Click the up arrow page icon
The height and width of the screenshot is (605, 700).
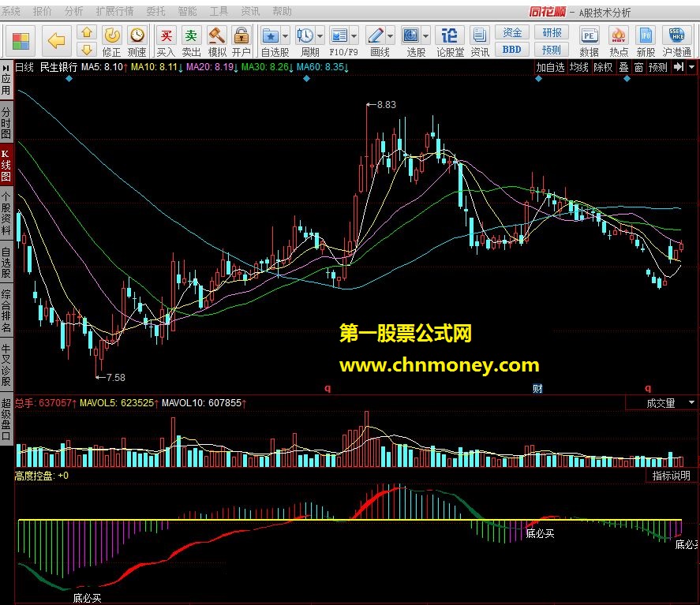click(x=87, y=32)
